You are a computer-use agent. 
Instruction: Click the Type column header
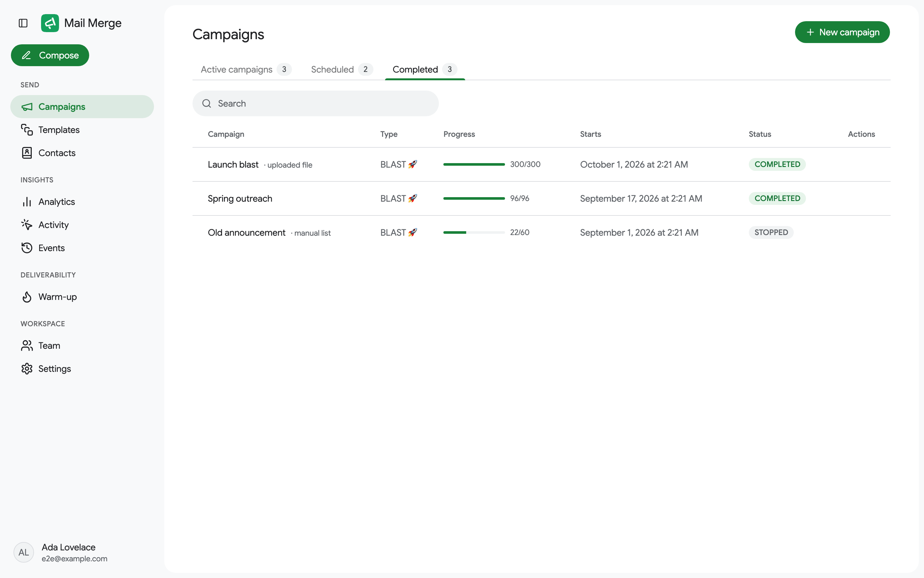pos(389,134)
